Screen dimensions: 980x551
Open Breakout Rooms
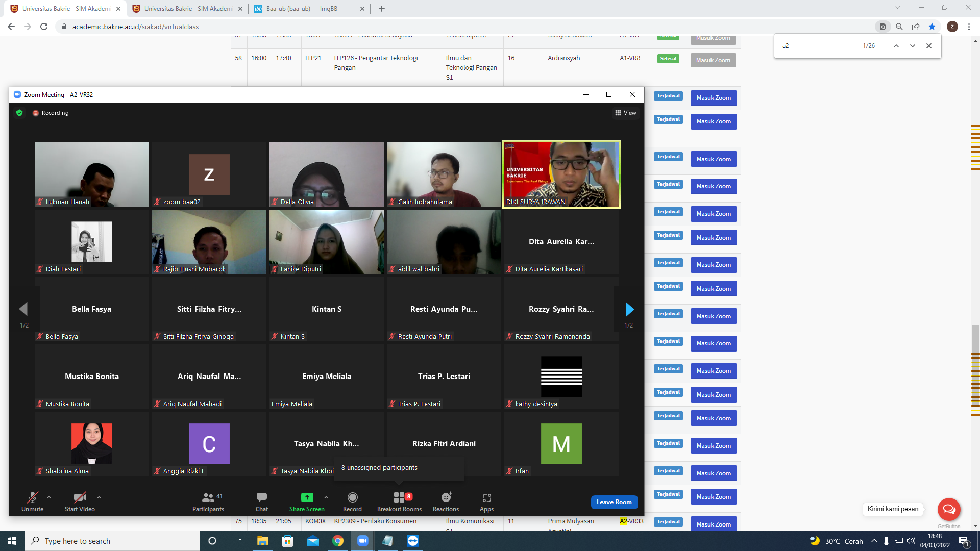[400, 502]
